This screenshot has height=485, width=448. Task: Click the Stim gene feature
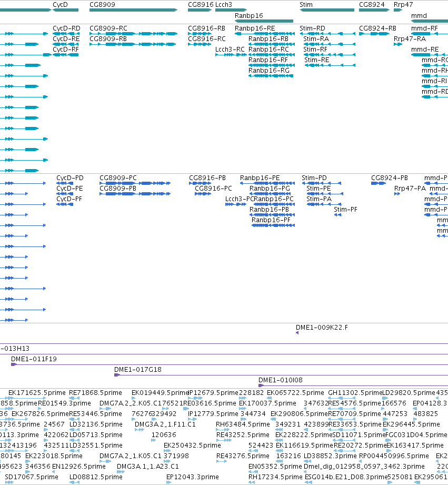pos(327,10)
